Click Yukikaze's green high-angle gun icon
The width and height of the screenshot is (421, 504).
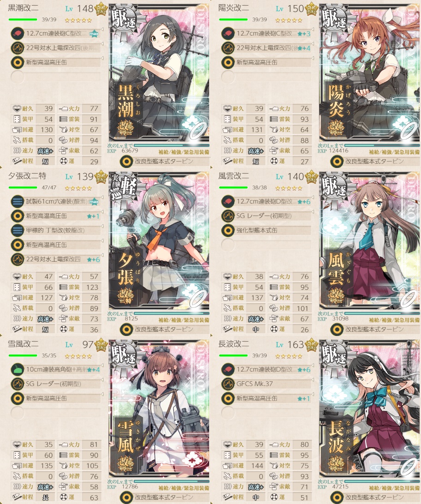coord(18,369)
